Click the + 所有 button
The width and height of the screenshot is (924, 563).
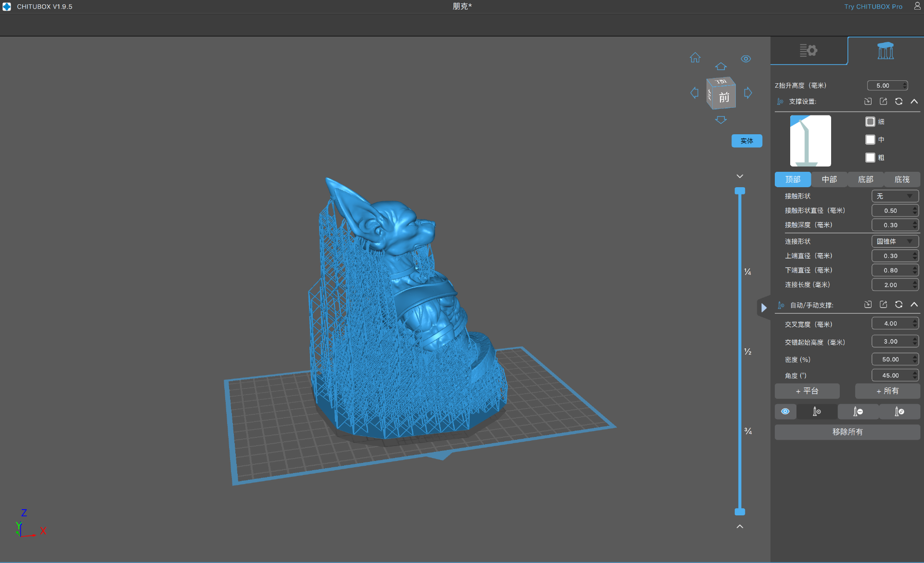tap(887, 391)
